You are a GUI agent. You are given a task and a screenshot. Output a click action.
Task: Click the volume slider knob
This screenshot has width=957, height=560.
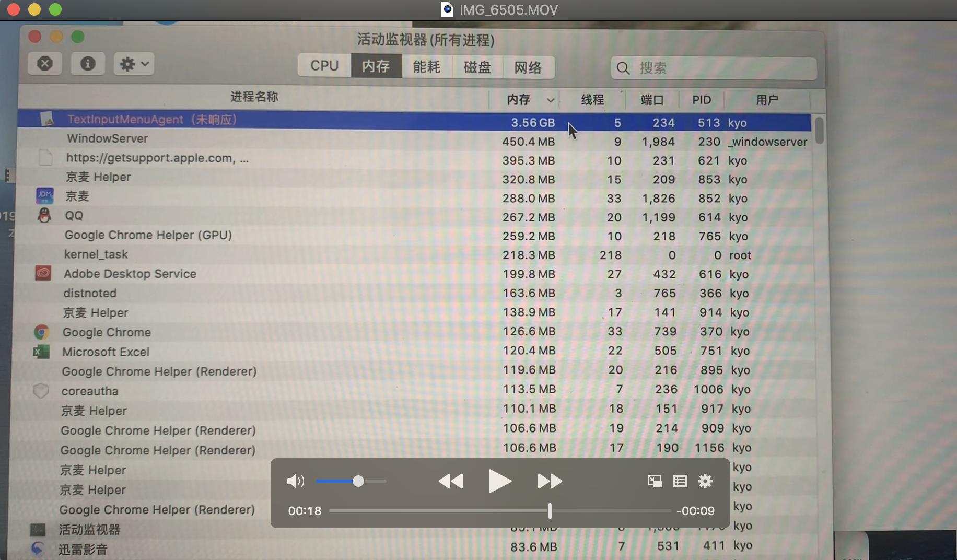click(358, 481)
